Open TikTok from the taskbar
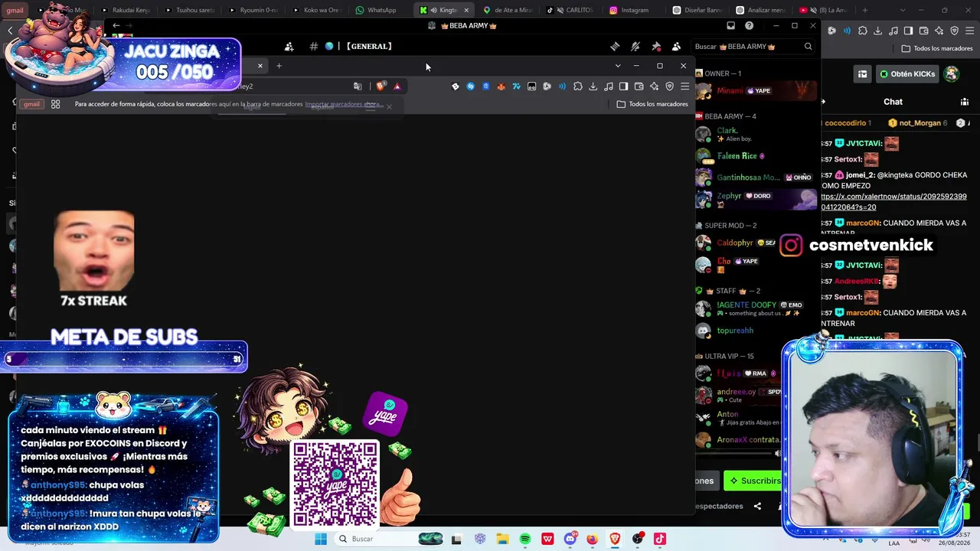This screenshot has width=980, height=551. [659, 539]
